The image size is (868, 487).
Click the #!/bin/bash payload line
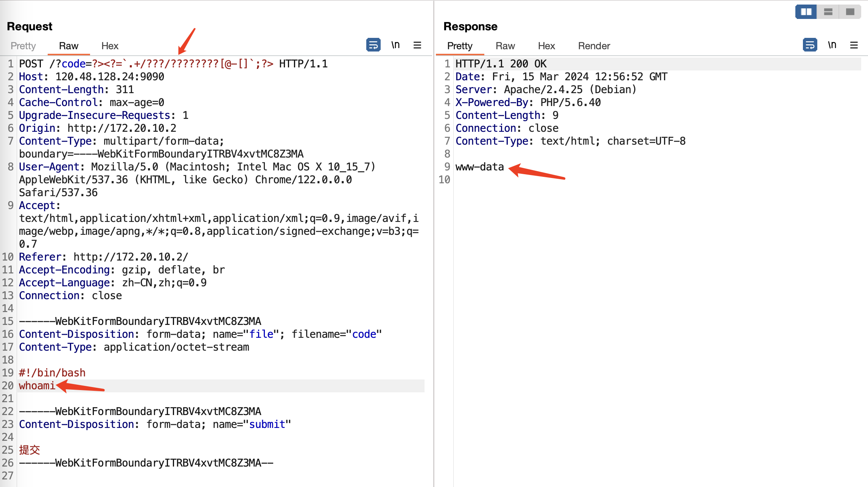pyautogui.click(x=52, y=373)
